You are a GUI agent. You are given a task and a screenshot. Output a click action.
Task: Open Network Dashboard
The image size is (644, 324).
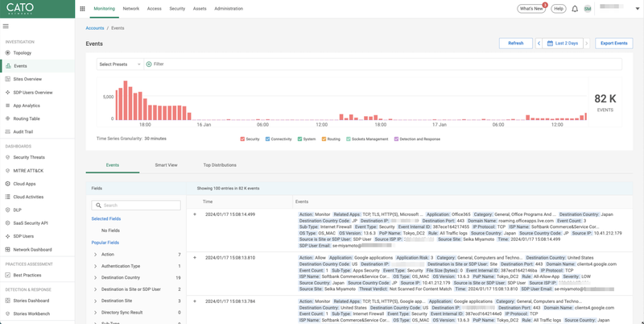tap(32, 250)
